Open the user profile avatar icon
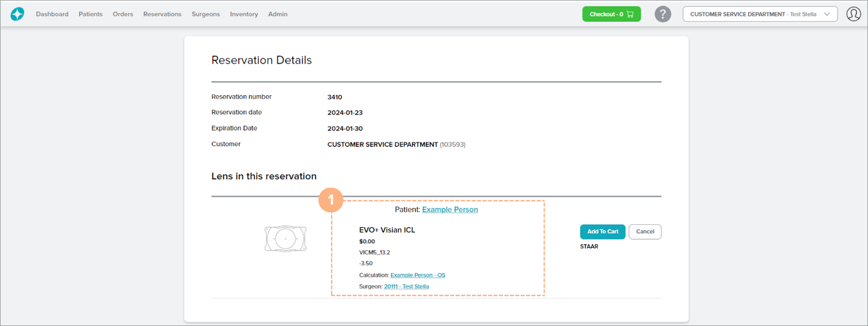This screenshot has height=326, width=868. [x=853, y=14]
